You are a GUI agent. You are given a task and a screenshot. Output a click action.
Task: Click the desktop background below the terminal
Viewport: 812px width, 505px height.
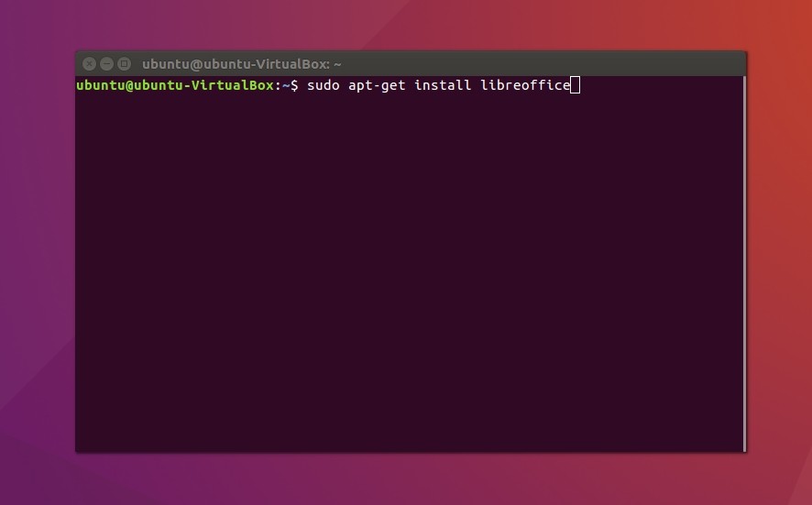click(411, 479)
